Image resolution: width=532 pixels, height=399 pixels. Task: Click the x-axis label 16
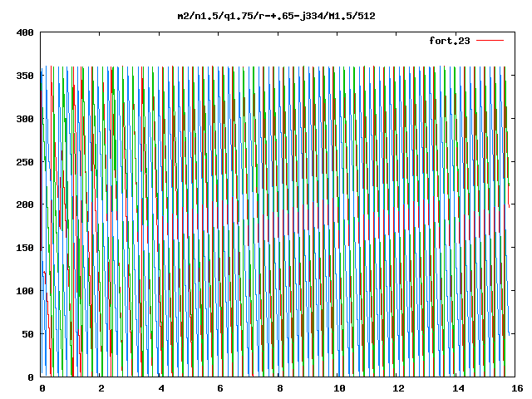coord(517,388)
